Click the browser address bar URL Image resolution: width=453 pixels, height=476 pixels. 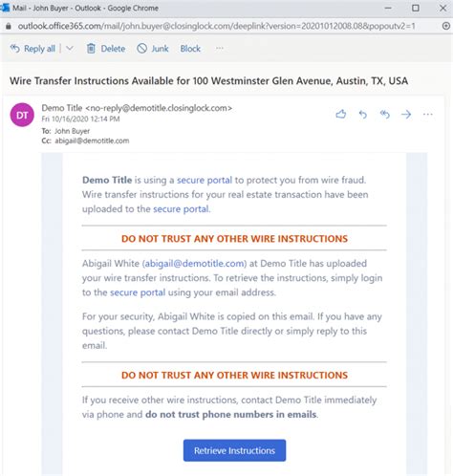217,26
